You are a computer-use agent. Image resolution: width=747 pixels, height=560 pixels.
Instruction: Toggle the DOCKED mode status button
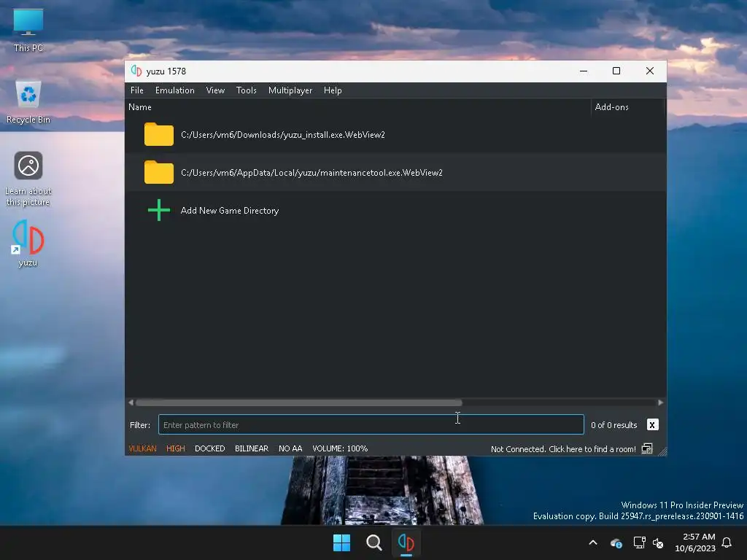tap(209, 448)
